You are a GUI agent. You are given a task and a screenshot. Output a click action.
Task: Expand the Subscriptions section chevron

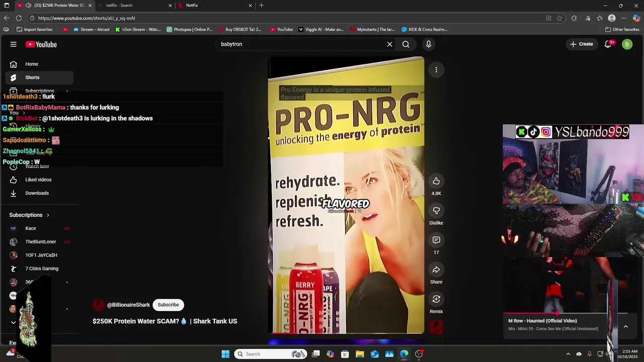[x=48, y=215]
